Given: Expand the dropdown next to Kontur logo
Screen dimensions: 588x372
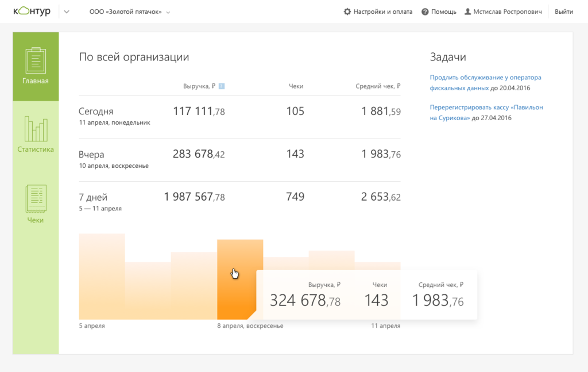Looking at the screenshot, I should (x=67, y=11).
